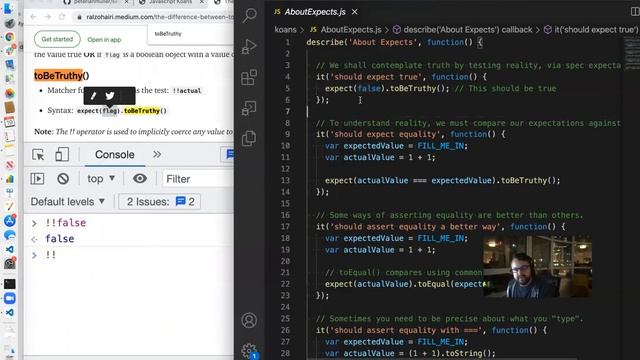Click the Get started button on Medium
This screenshot has width=640, height=360.
[57, 39]
